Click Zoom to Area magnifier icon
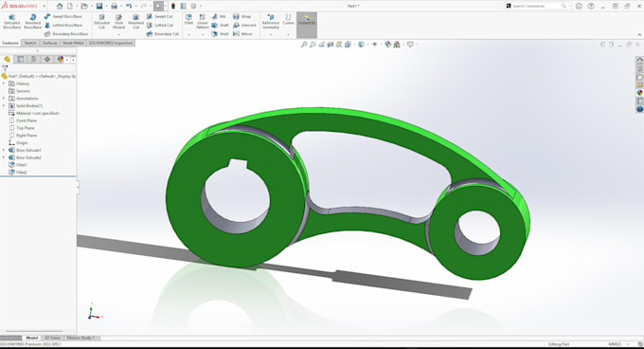Screen dimensions: 644x349 pos(313,45)
